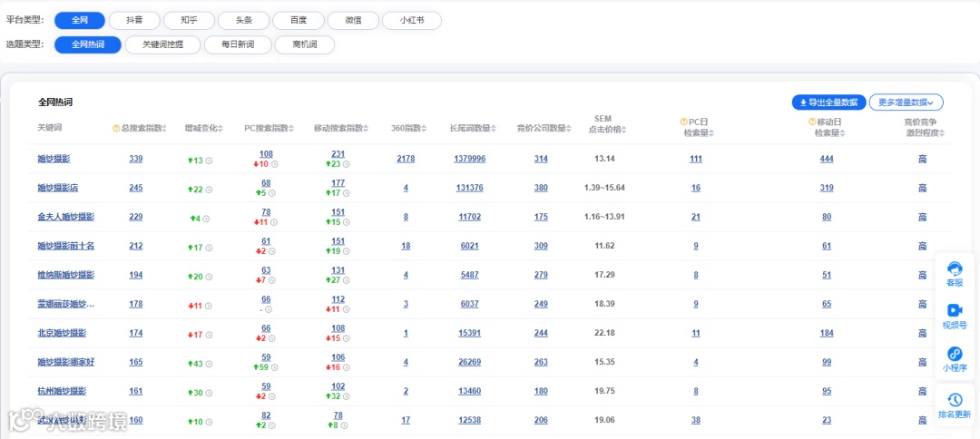980x439 pixels.
Task: Click mobile daily search value 184
Action: [x=827, y=334]
